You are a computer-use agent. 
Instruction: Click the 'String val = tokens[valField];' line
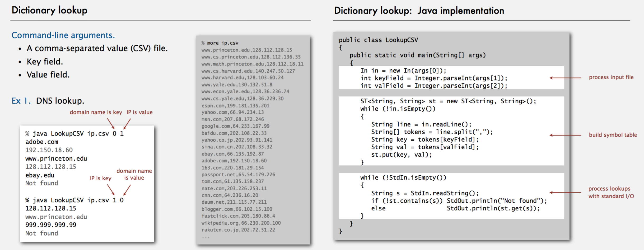425,147
